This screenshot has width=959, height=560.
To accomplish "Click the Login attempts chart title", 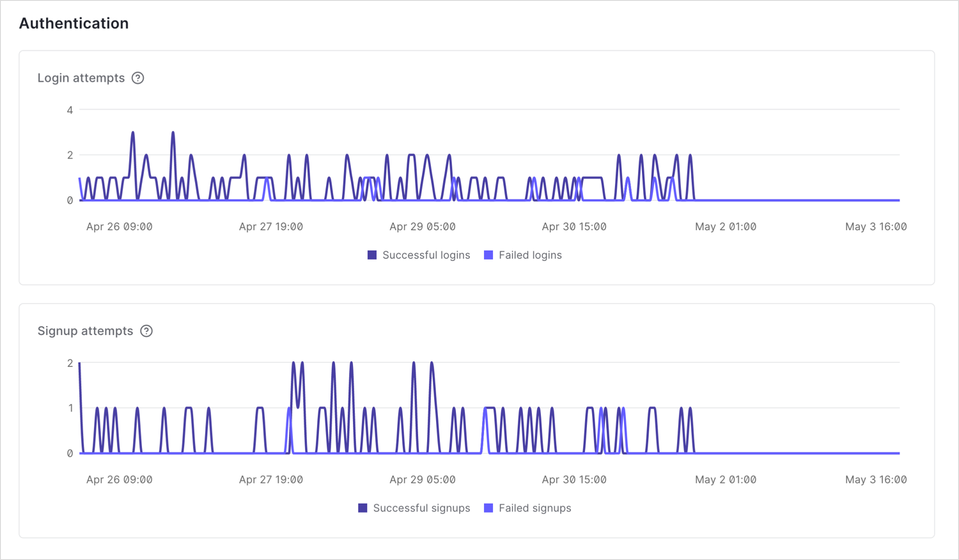I will [82, 77].
